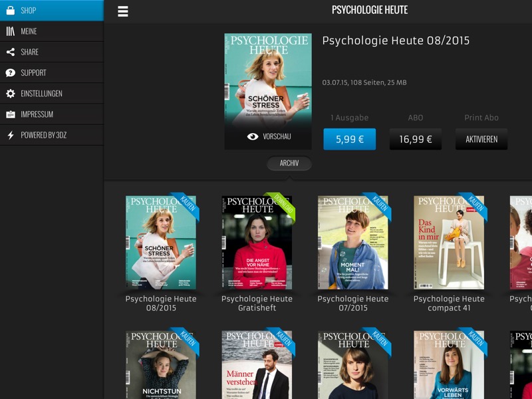Screen dimensions: 532x399
Task: Click the "03.07.15, 108 Seiten, 25 MB" info
Action: [364, 82]
